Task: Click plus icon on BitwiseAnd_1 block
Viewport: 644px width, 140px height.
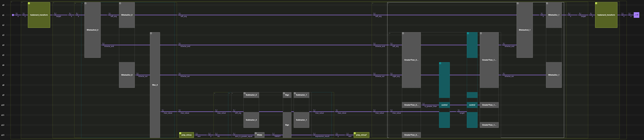Action: click(518, 3)
